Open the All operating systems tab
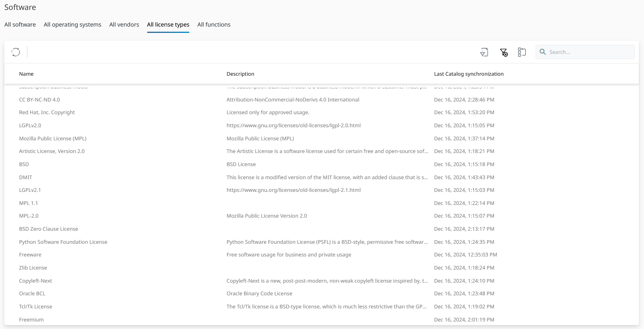This screenshot has width=644, height=329. tap(72, 25)
